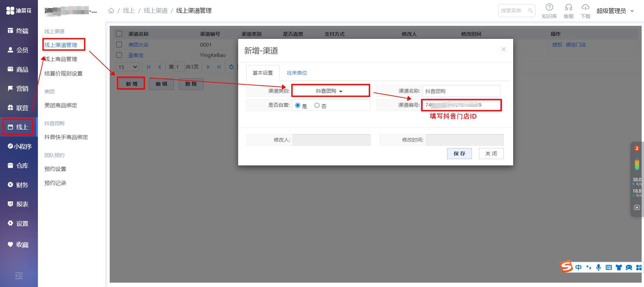The image size is (644, 287).
Task: Go to last page in pager
Action: [x=219, y=67]
